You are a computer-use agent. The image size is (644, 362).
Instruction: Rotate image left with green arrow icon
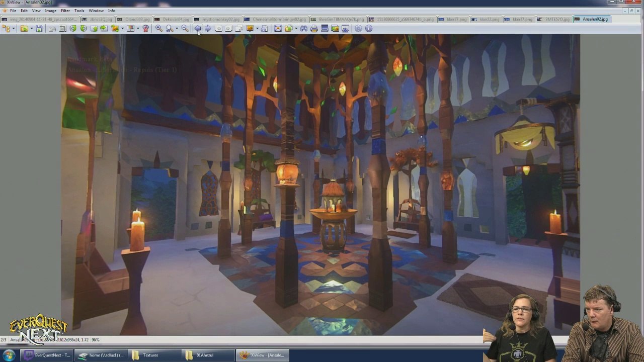[73, 29]
